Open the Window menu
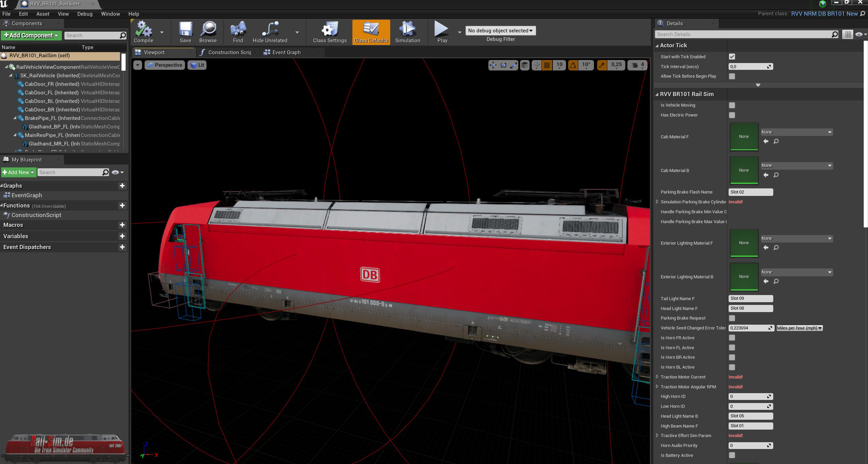This screenshot has height=464, width=868. 110,14
